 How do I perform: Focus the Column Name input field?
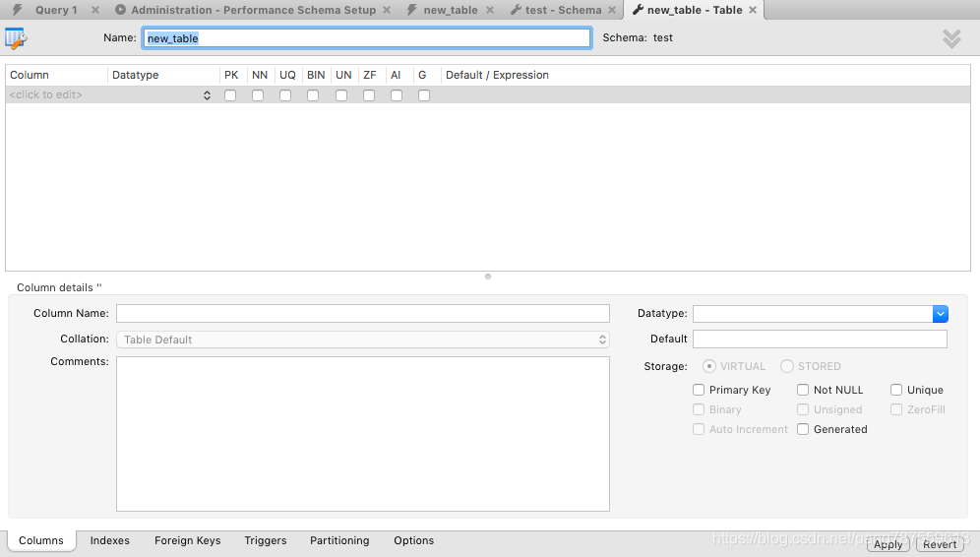click(x=363, y=313)
